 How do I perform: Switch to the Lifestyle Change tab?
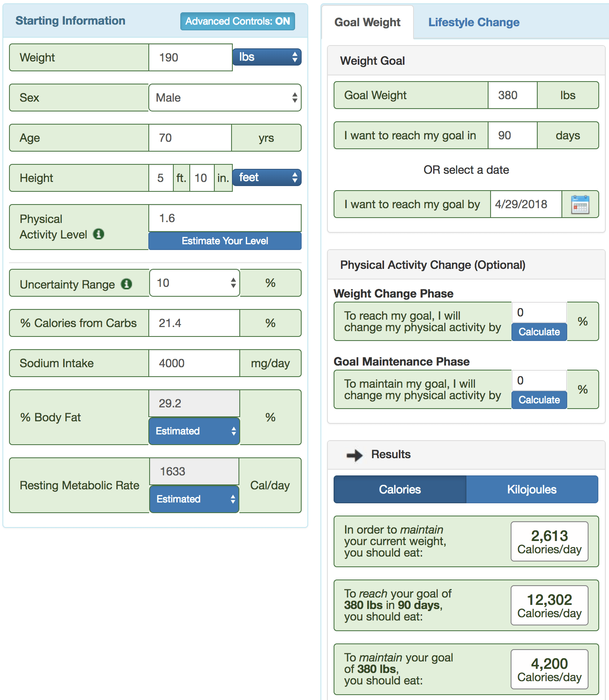click(x=474, y=23)
